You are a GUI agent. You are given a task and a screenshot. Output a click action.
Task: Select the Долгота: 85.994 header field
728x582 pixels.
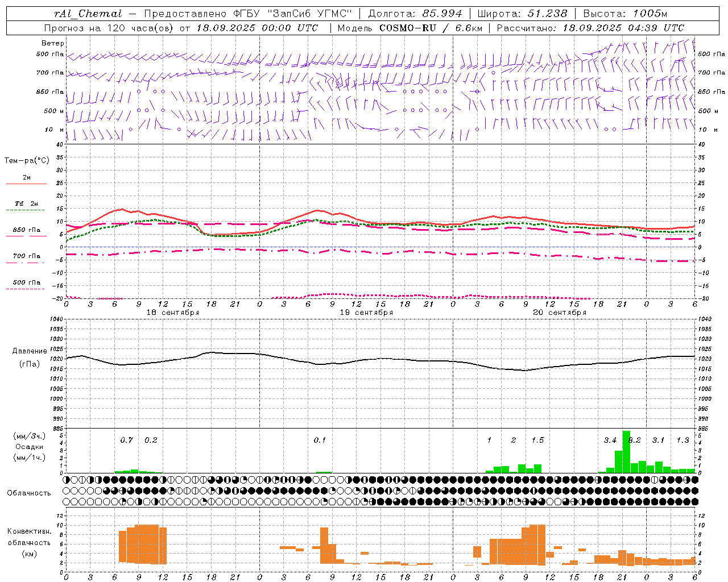[x=415, y=14]
